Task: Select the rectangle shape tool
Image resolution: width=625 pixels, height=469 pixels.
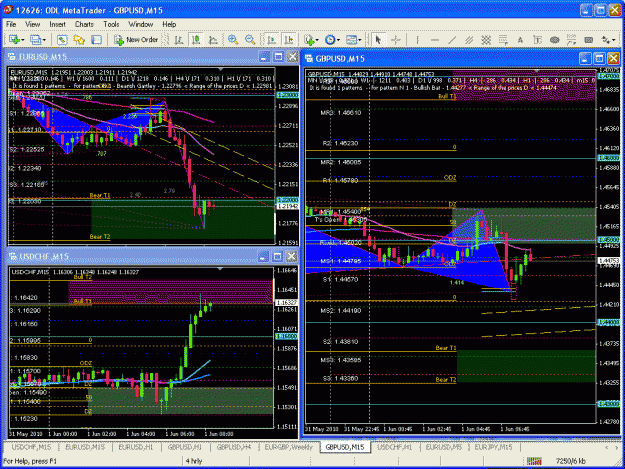Action: click(x=588, y=39)
